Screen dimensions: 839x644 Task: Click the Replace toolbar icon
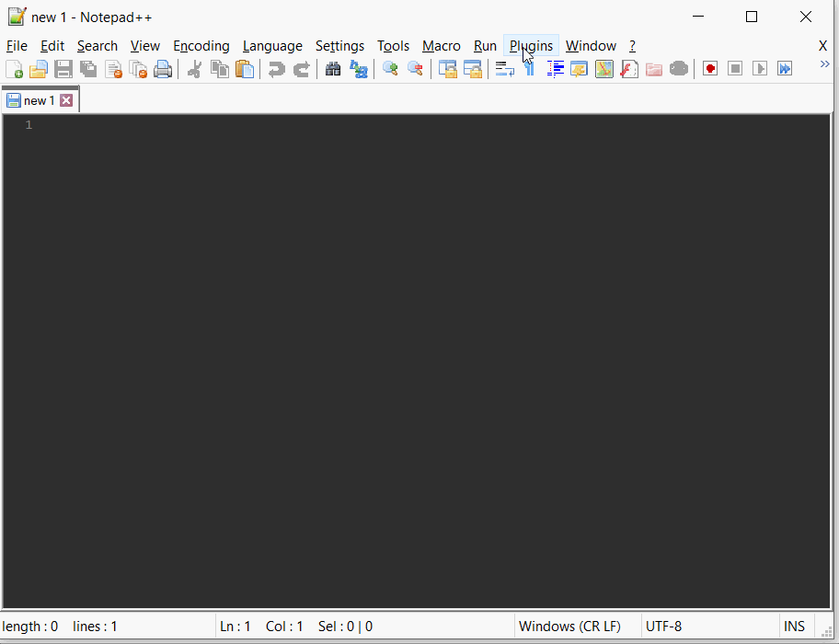pos(359,68)
